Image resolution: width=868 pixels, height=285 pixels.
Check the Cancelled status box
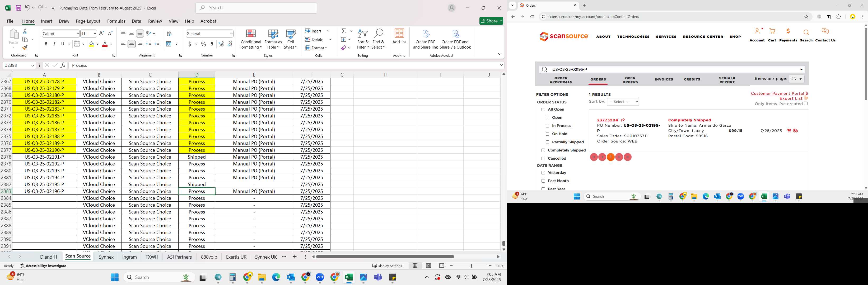pyautogui.click(x=543, y=159)
